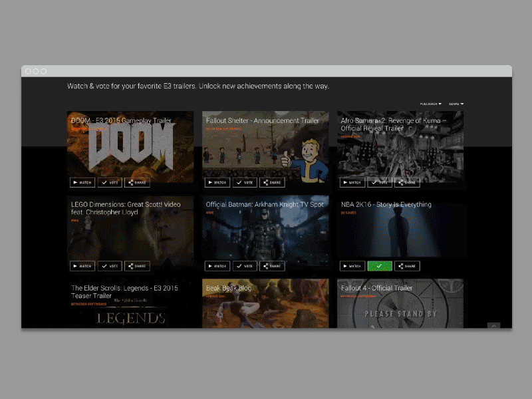Screen dimensions: 532x399
Task: Click the title 'DOOM - E3 2015 Gameplay Trailer'
Action: coord(121,120)
